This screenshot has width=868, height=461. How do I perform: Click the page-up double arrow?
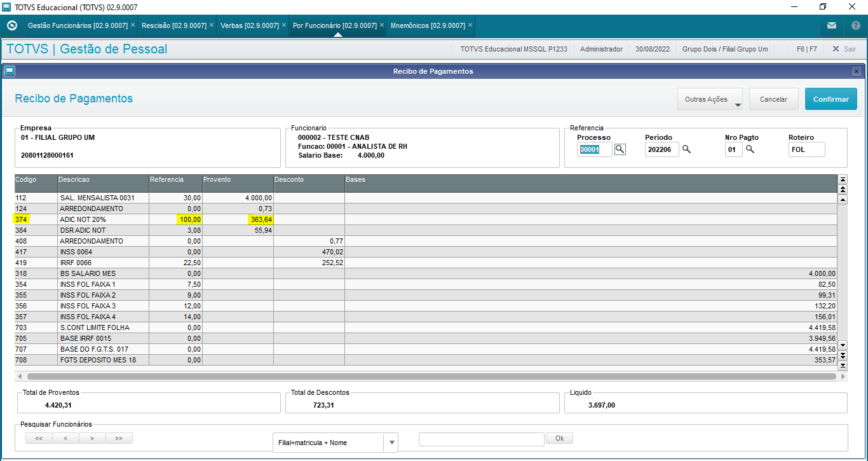click(x=843, y=189)
